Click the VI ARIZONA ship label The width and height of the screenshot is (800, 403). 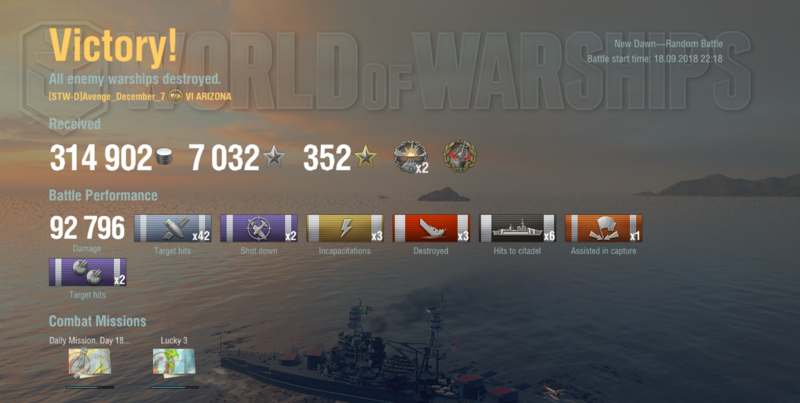208,96
